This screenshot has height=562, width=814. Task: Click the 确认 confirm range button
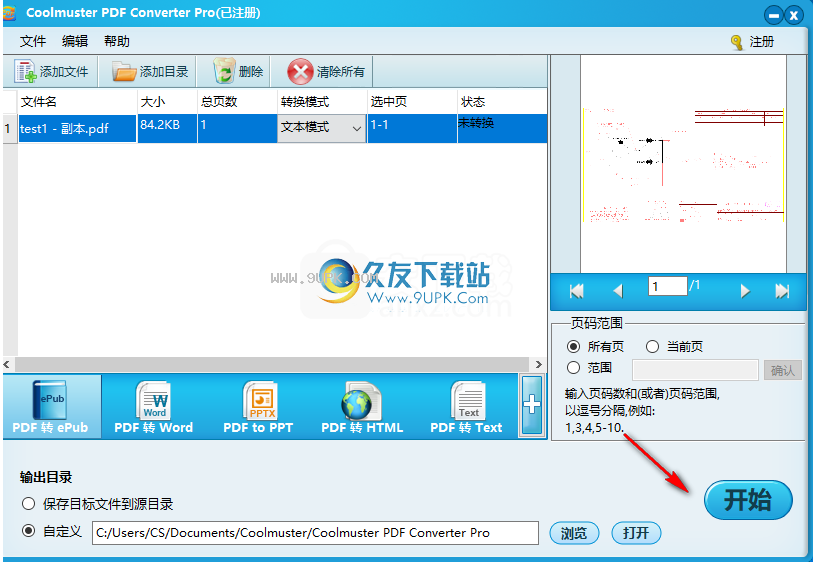point(782,370)
